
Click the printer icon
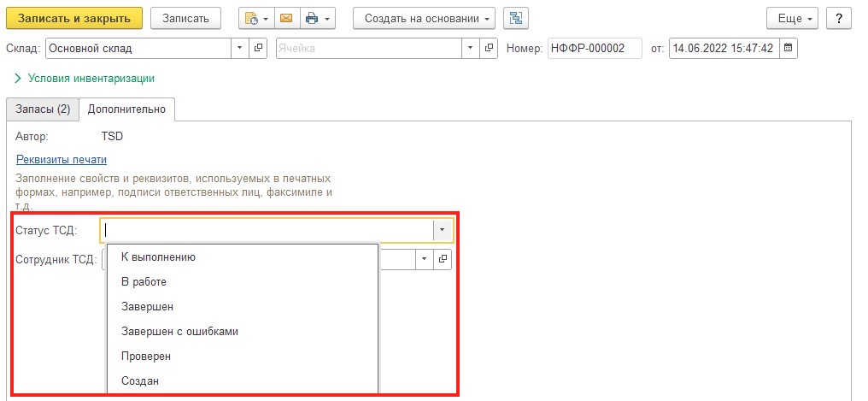pos(312,18)
